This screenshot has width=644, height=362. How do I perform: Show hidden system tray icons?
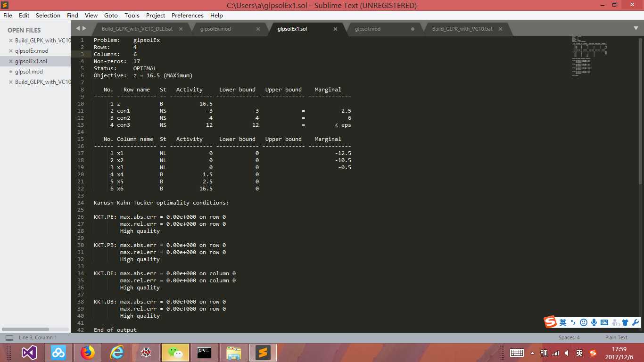(533, 353)
